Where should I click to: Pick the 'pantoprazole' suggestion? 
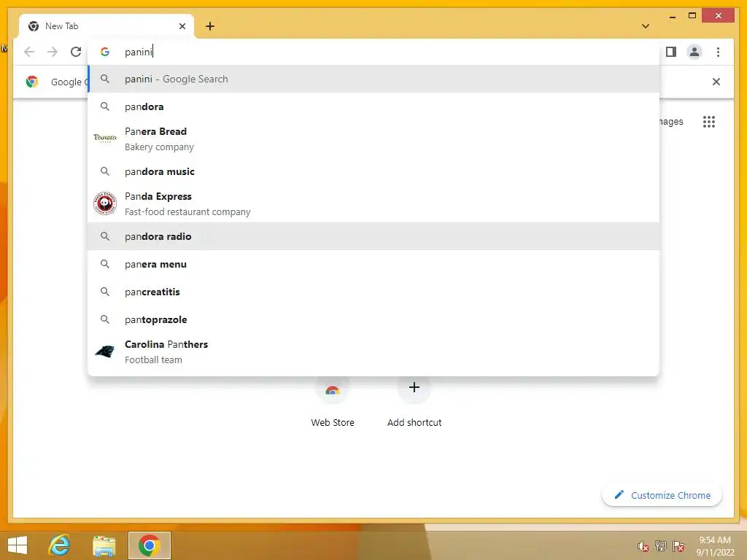coord(374,319)
